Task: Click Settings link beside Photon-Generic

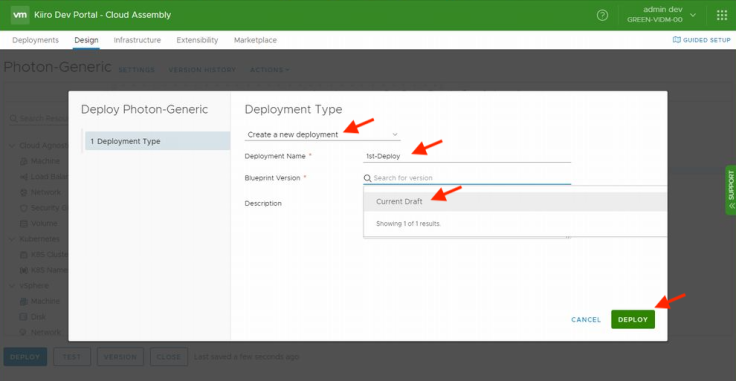Action: [136, 70]
